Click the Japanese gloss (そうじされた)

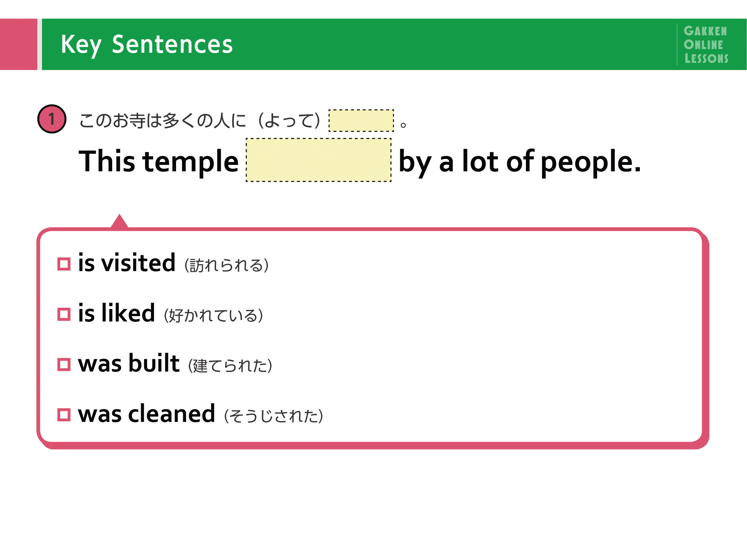274,416
